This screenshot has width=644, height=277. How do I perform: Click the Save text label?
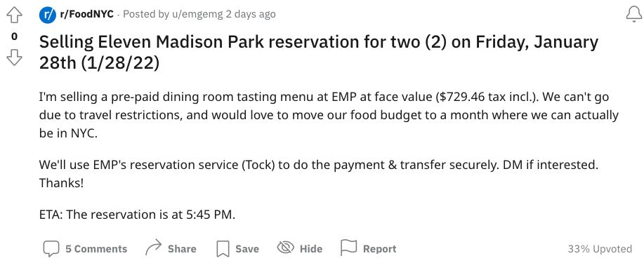[247, 249]
